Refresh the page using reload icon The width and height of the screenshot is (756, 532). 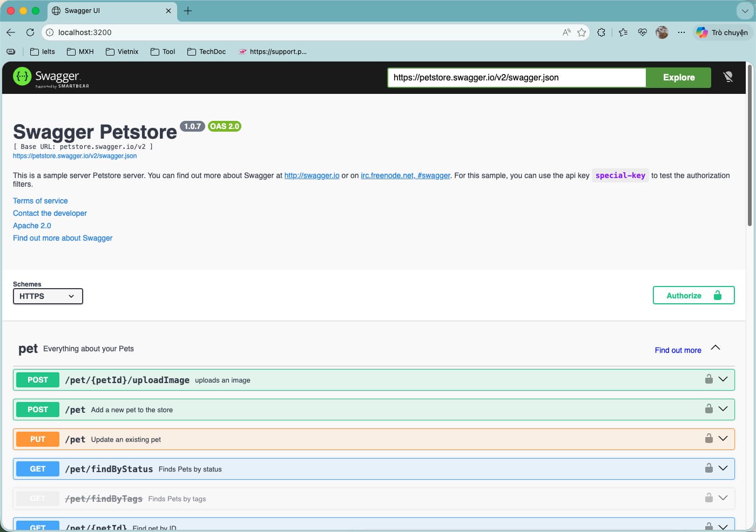pyautogui.click(x=30, y=32)
